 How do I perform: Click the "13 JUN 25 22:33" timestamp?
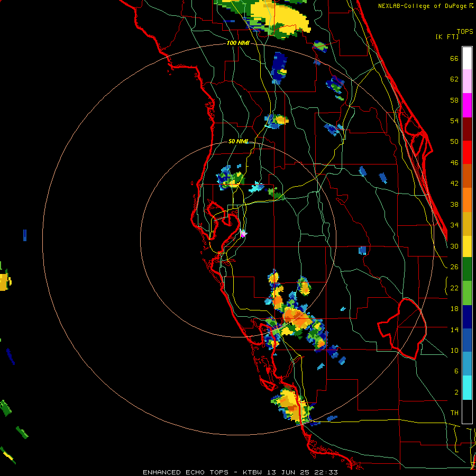pos(303,472)
